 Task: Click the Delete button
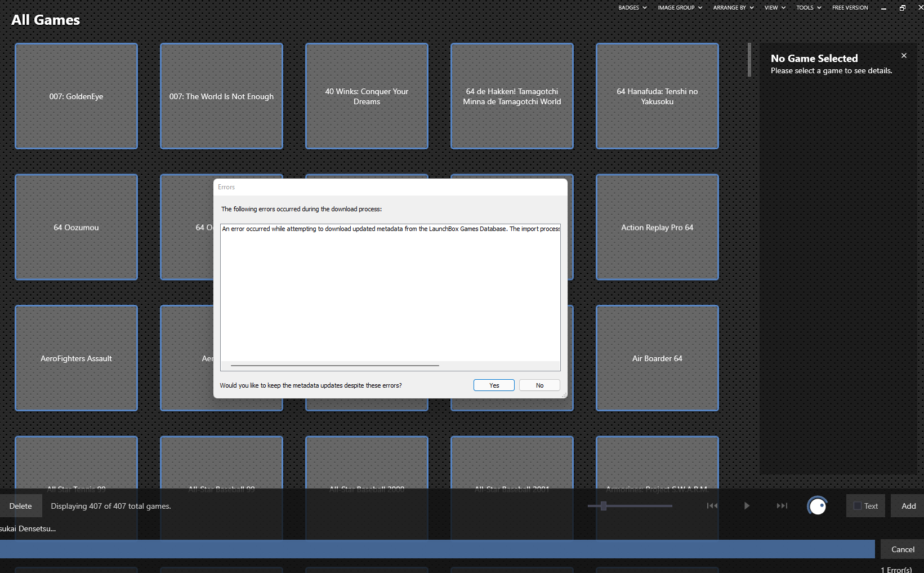[21, 506]
